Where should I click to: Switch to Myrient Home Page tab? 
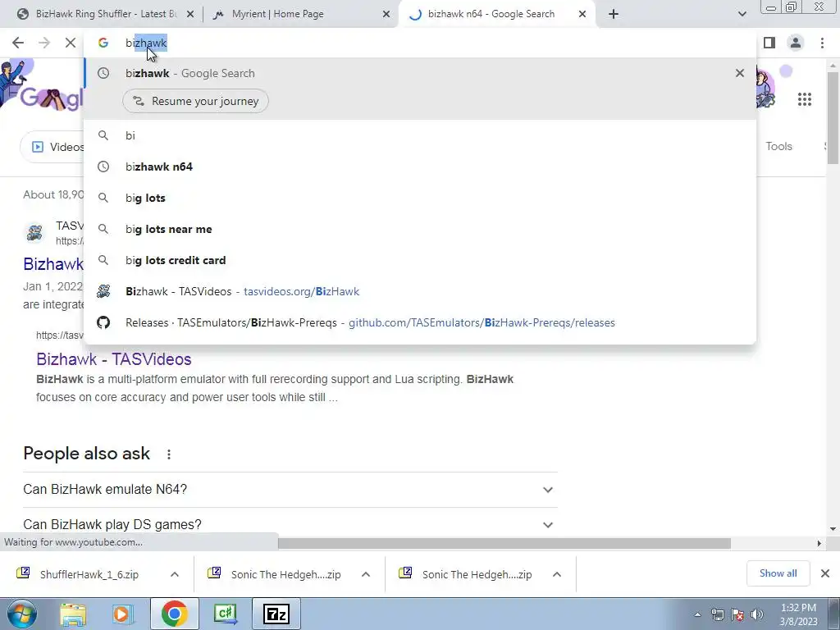coord(300,14)
